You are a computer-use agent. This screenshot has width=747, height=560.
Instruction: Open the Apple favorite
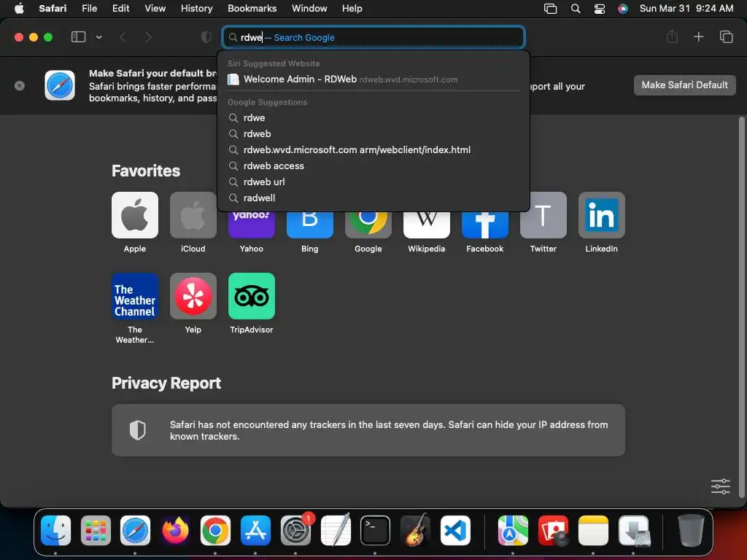click(135, 215)
